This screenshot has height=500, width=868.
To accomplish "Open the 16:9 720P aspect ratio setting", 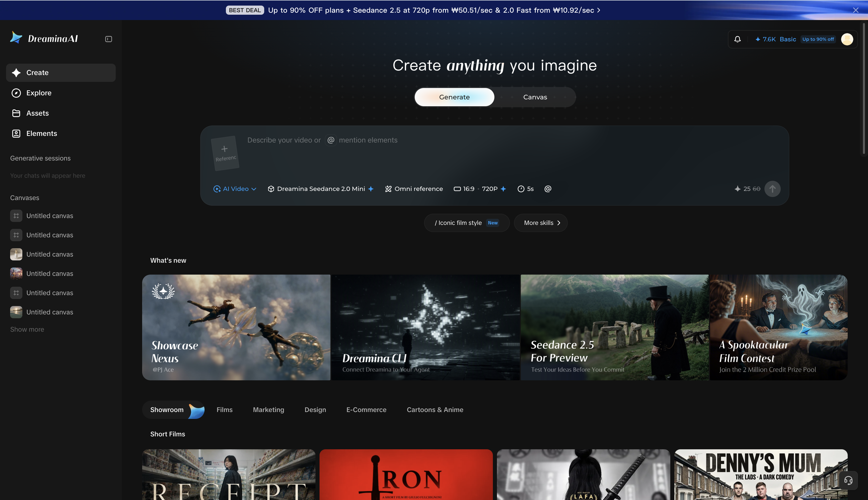I will coord(480,189).
